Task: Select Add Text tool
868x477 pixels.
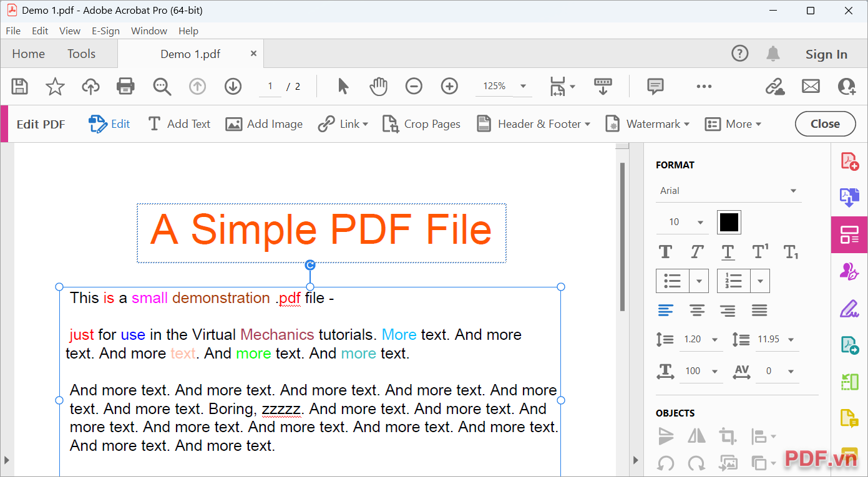Action: (179, 124)
